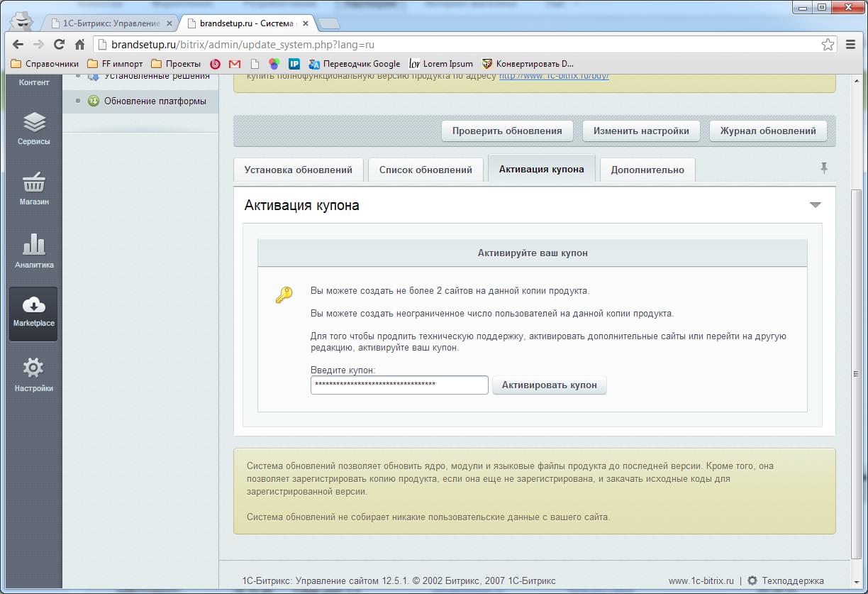The height and width of the screenshot is (594, 868).
Task: Switch to the 1С-Битрикс: Управление browser tab
Action: point(111,23)
